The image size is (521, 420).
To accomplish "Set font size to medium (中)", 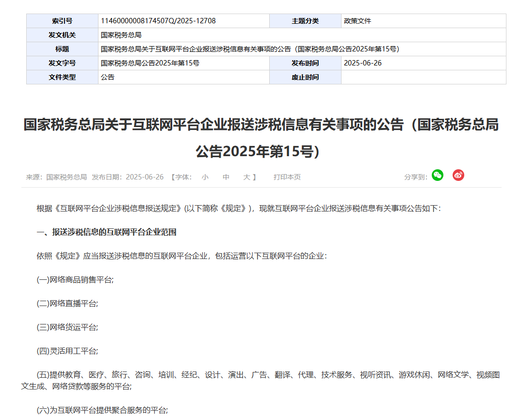I will click(226, 177).
